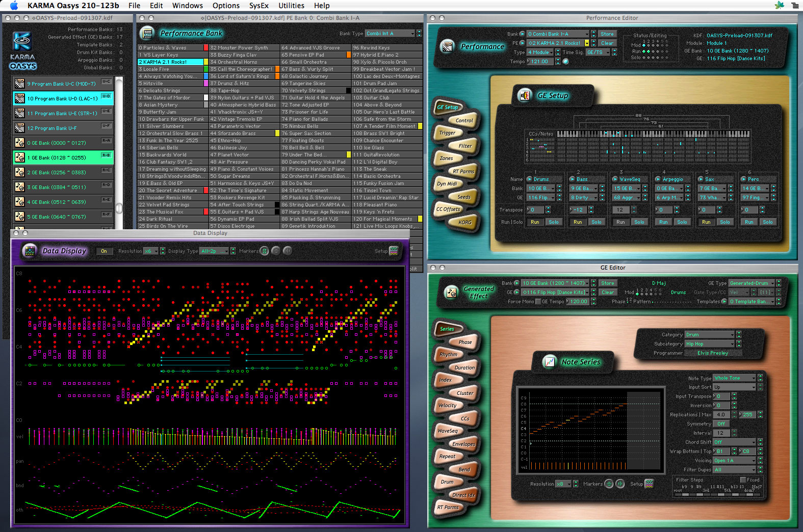Open the File menu
The height and width of the screenshot is (532, 803).
[x=134, y=6]
